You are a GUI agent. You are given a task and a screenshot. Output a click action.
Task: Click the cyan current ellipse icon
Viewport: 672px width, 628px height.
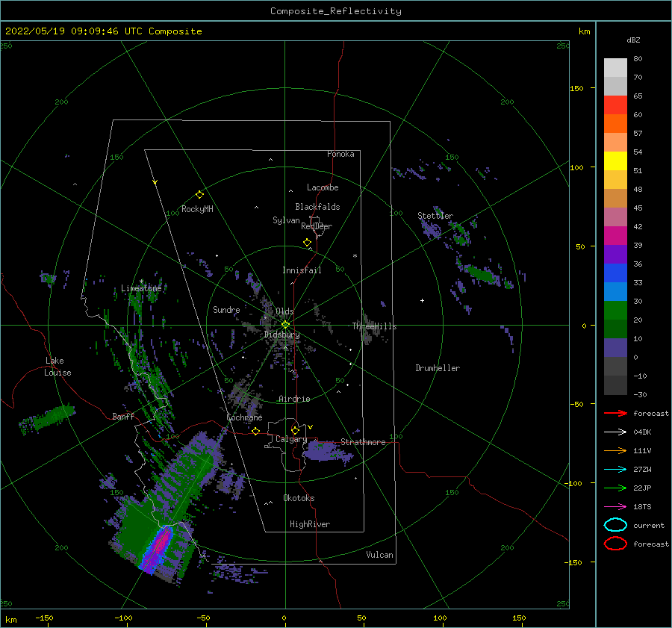(x=615, y=525)
